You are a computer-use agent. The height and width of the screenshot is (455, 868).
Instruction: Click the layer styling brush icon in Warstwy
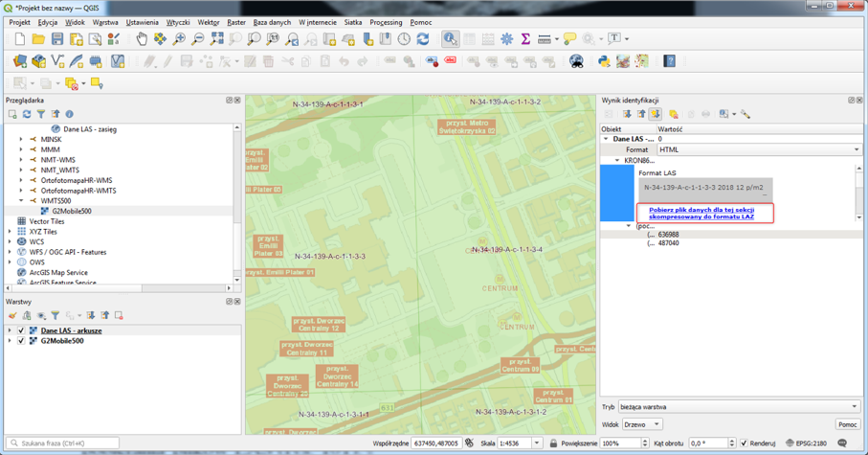click(x=12, y=315)
